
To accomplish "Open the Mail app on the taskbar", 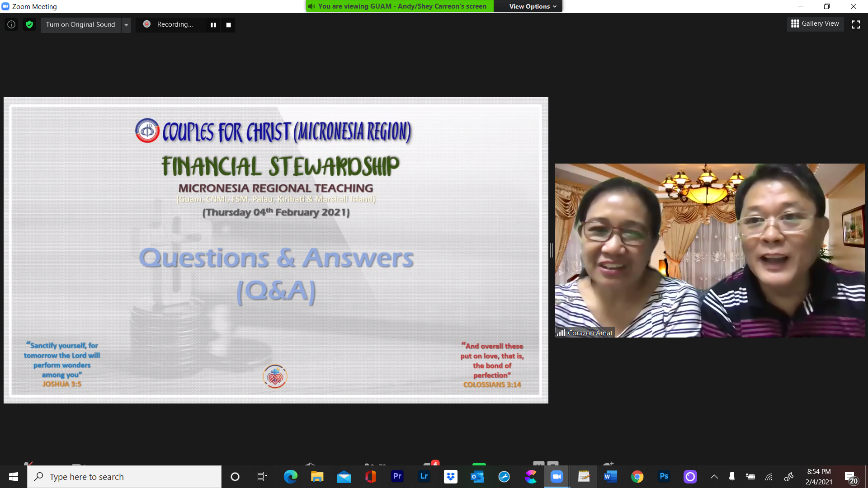I will (x=344, y=477).
